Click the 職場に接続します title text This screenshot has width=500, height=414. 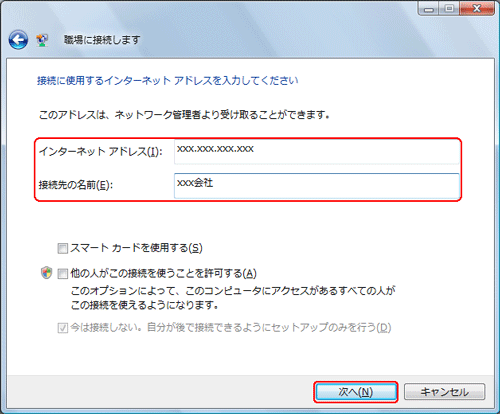pyautogui.click(x=102, y=40)
